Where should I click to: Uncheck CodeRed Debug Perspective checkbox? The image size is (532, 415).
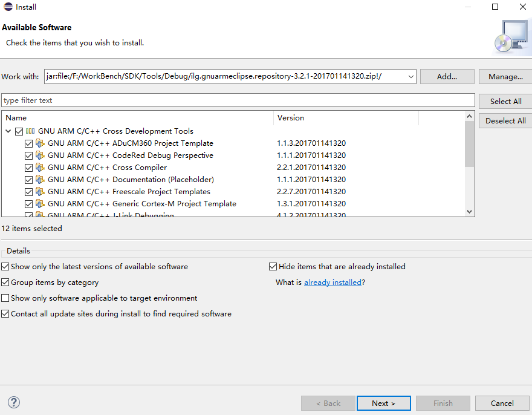(x=29, y=156)
